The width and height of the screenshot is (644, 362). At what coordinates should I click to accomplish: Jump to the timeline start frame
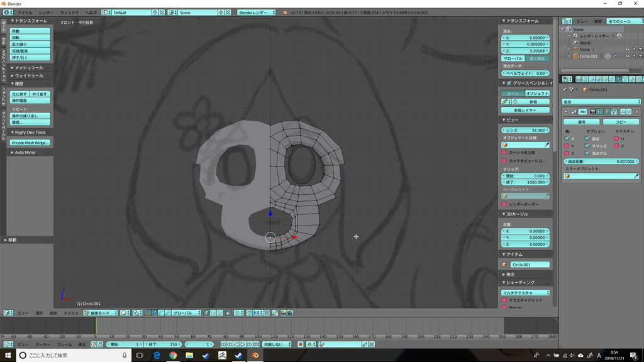click(x=223, y=344)
